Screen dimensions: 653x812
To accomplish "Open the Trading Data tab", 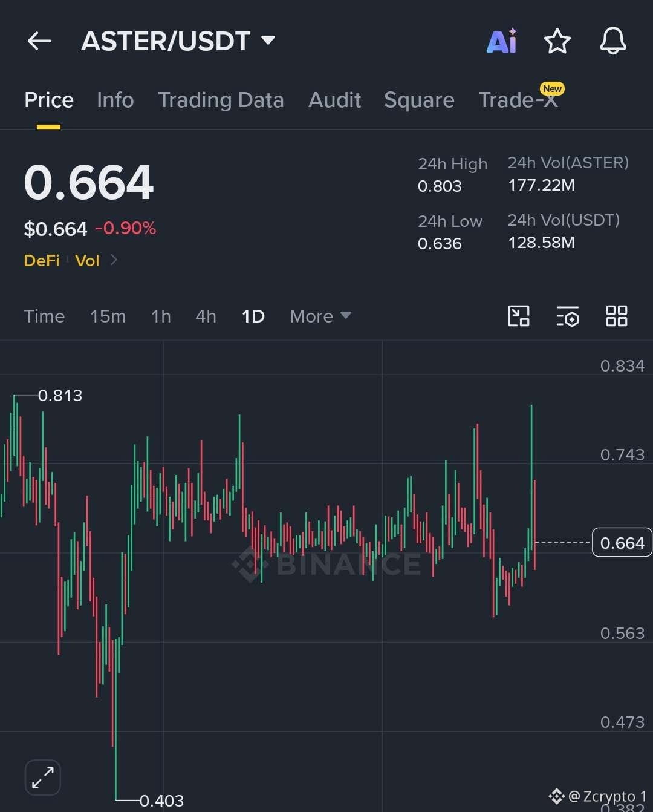I will pyautogui.click(x=221, y=100).
